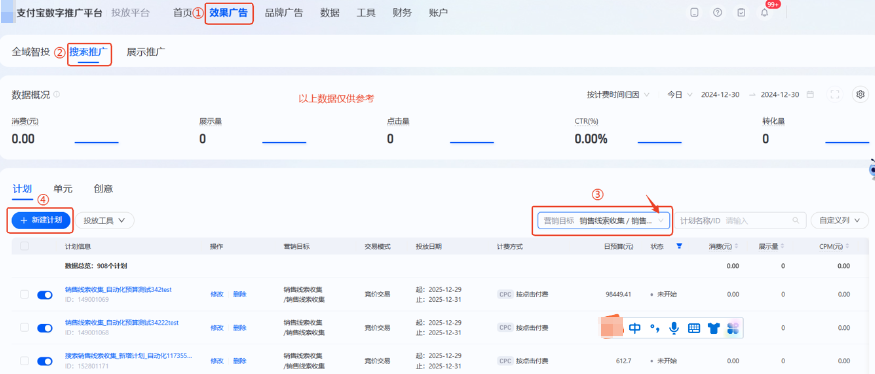The height and width of the screenshot is (374, 875).
Task: Check the row checkbox for plan ID 149001069
Action: click(24, 294)
